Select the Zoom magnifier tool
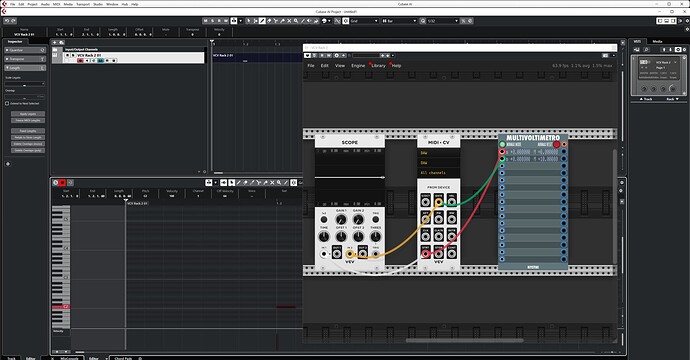The width and height of the screenshot is (690, 360). coord(296,21)
